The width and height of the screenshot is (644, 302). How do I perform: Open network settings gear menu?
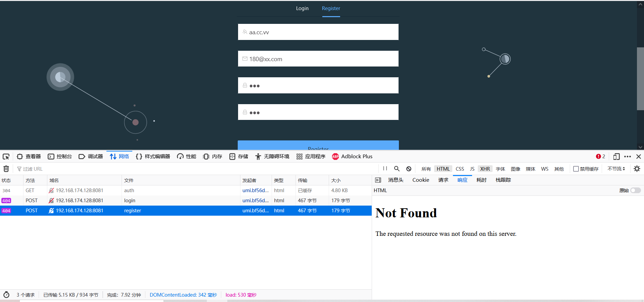[637, 169]
